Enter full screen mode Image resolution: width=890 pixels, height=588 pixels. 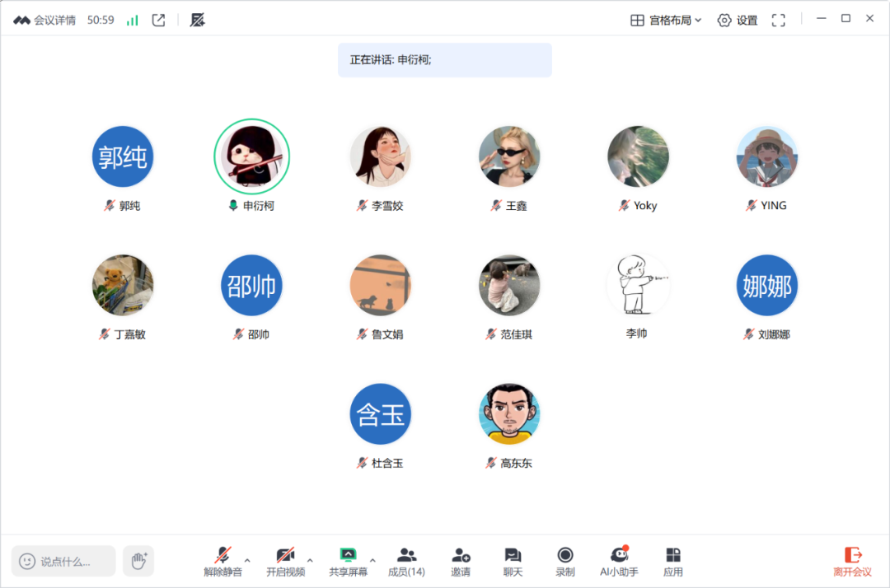778,21
